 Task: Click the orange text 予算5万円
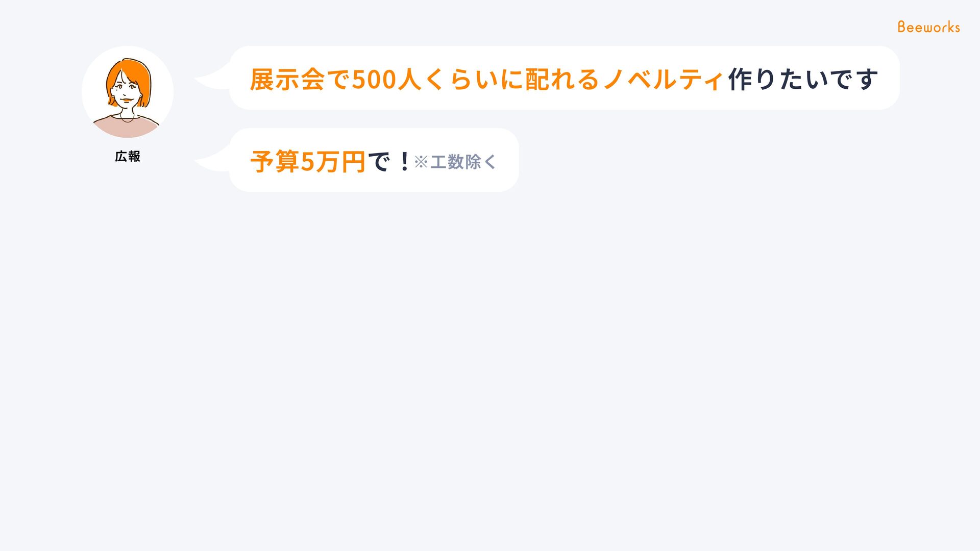point(308,162)
